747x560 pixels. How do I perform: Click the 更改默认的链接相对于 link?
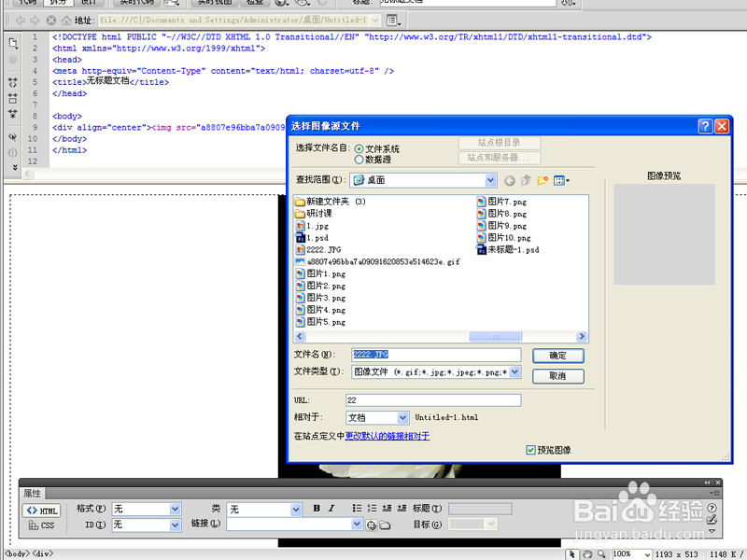coord(388,436)
